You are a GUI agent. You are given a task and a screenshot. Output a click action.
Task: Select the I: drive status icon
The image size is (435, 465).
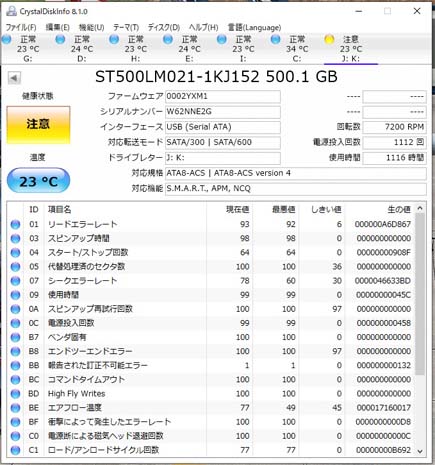pos(222,39)
